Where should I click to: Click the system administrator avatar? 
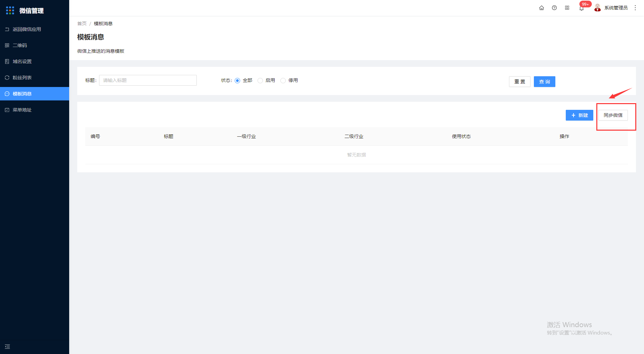click(598, 7)
